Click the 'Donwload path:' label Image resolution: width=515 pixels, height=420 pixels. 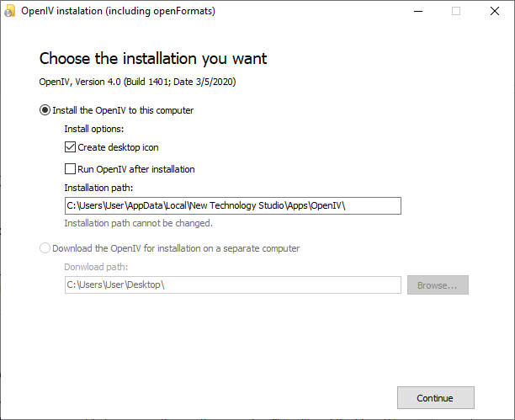coord(96,267)
